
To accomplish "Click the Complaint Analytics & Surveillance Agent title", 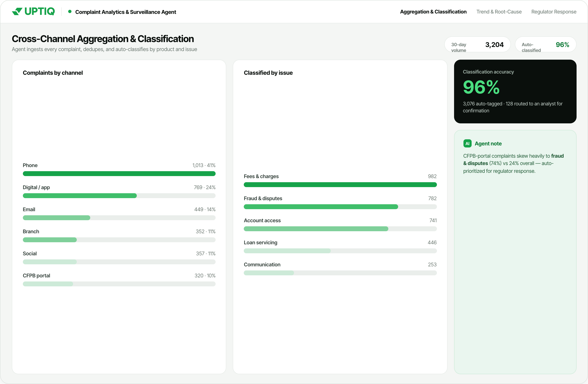I will click(126, 12).
